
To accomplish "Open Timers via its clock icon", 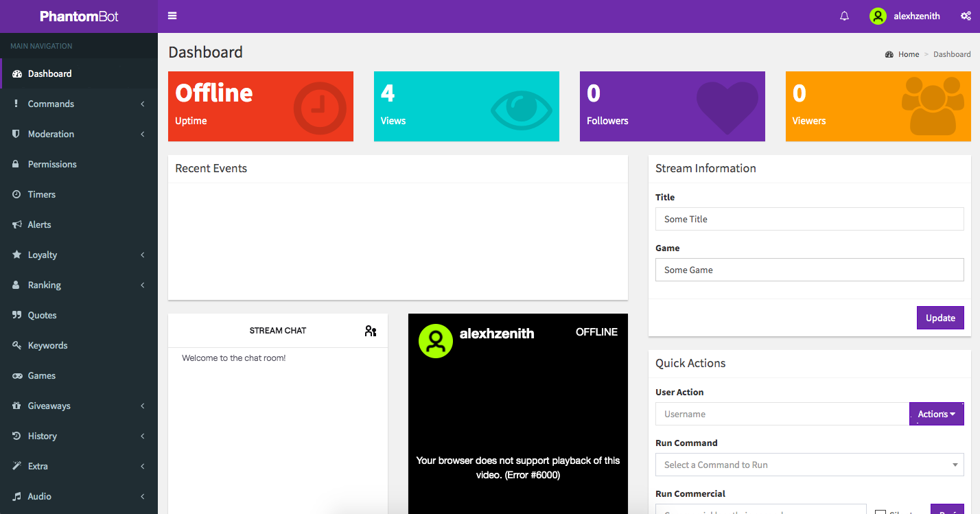I will coord(16,194).
